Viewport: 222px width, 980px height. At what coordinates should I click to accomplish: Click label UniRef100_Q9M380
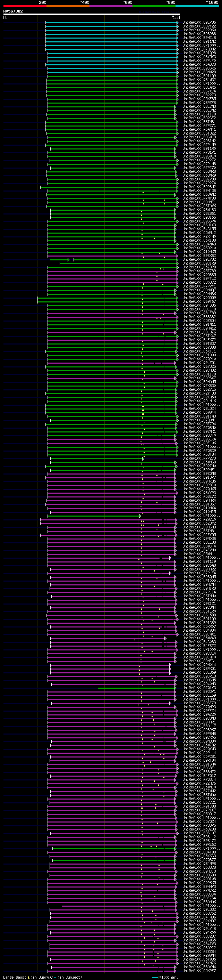[x=199, y=742]
